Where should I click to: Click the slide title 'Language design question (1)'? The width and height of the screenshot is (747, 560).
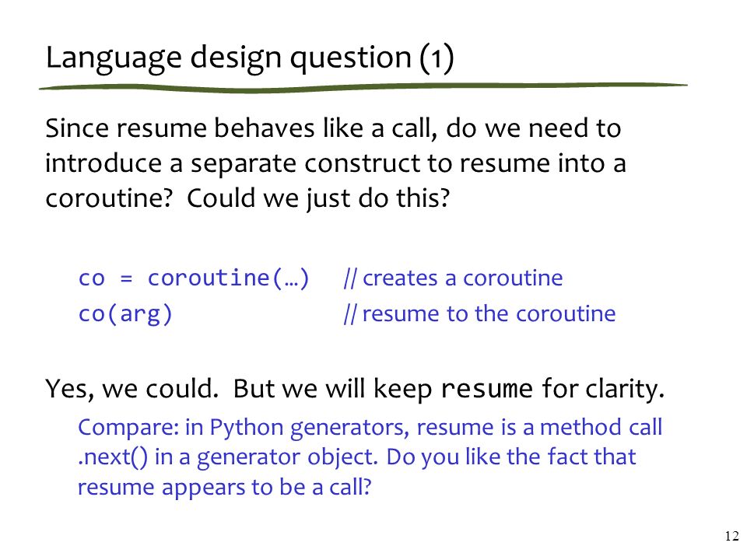tap(250, 58)
